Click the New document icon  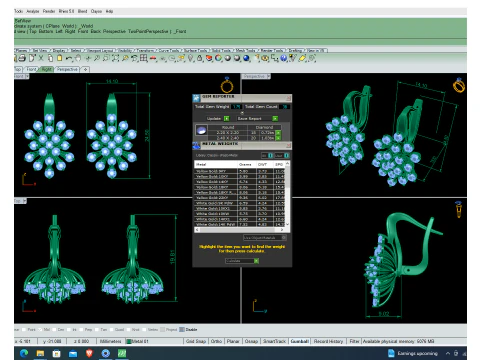32,58
